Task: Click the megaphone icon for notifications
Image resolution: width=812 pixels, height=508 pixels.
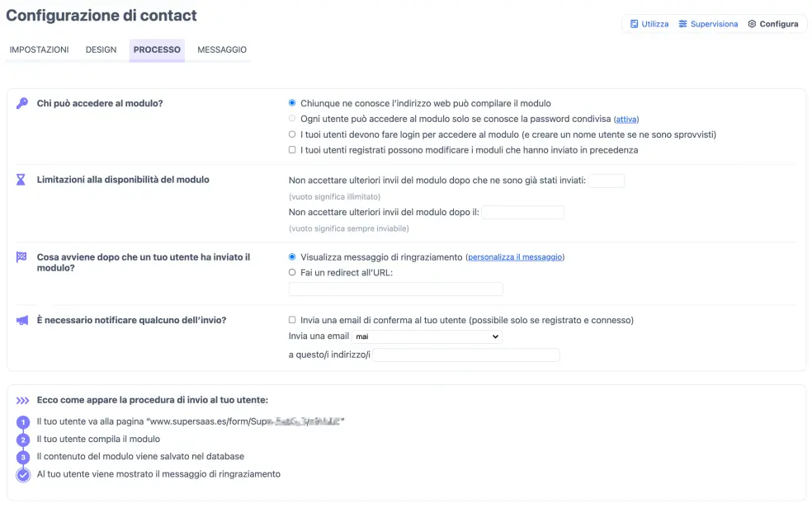Action: coord(21,320)
